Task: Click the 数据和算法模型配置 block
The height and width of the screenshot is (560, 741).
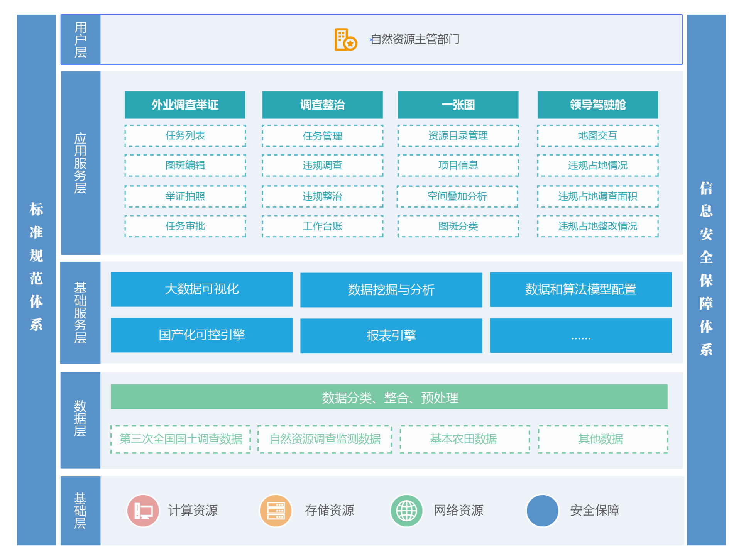Action: coord(580,289)
